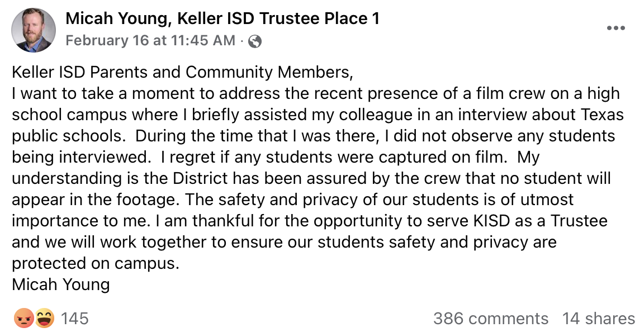Click the 'Micah Young' signature at the post bottom

[x=61, y=284]
